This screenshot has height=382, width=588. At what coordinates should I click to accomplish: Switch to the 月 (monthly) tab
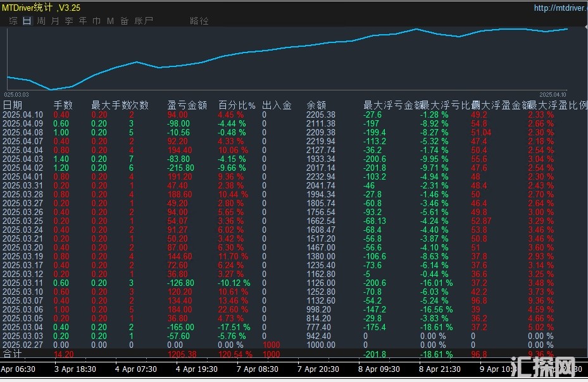[x=55, y=21]
